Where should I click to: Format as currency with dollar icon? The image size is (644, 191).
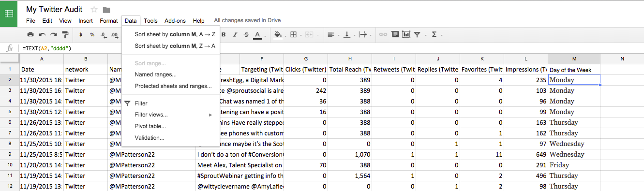click(80, 35)
